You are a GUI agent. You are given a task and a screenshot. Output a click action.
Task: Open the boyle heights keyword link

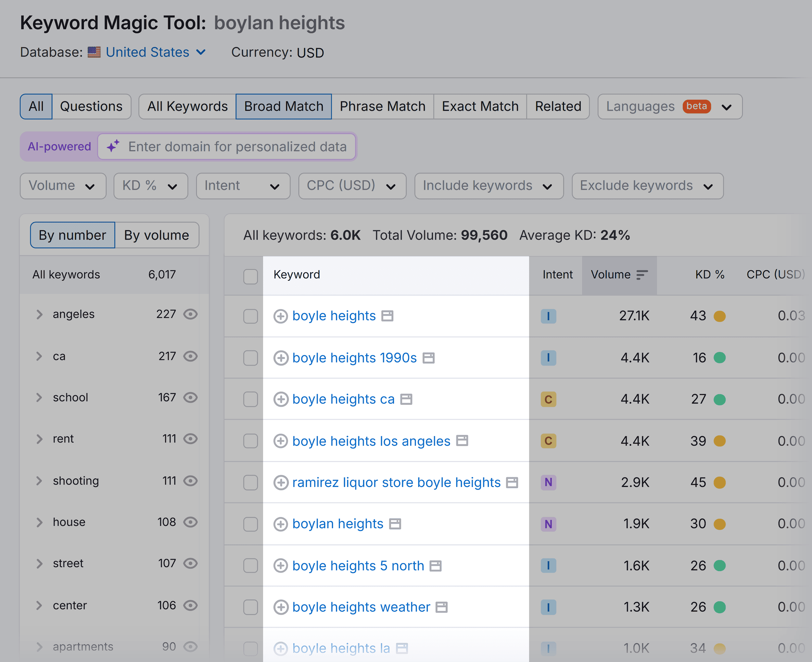334,316
